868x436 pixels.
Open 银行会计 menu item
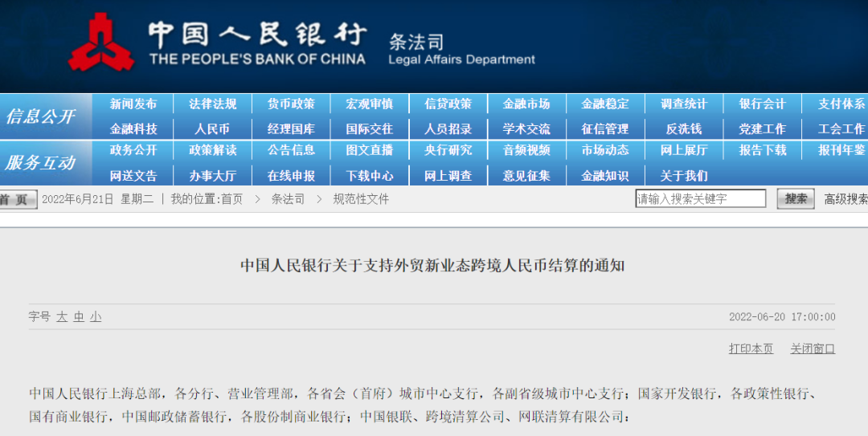[763, 104]
